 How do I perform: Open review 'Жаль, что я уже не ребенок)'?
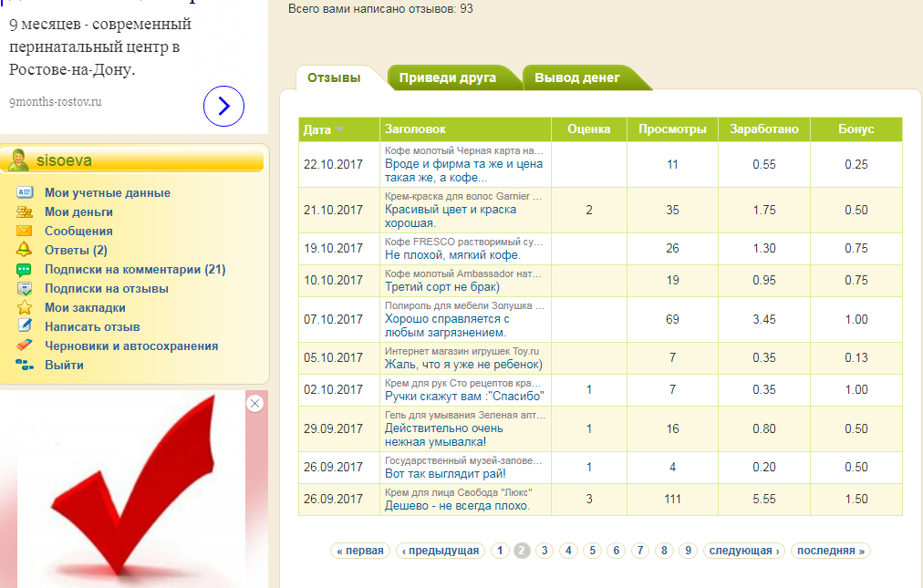[x=463, y=365]
